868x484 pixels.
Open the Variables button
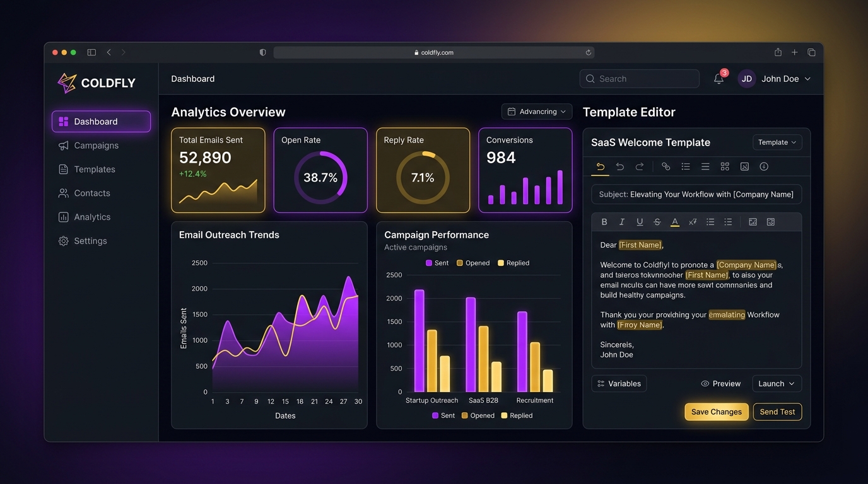coord(619,383)
